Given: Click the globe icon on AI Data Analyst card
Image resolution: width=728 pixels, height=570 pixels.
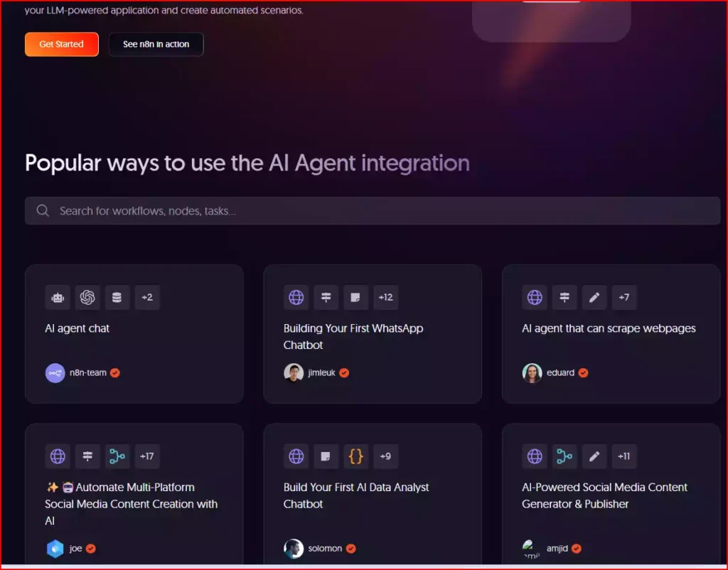Looking at the screenshot, I should pyautogui.click(x=296, y=456).
